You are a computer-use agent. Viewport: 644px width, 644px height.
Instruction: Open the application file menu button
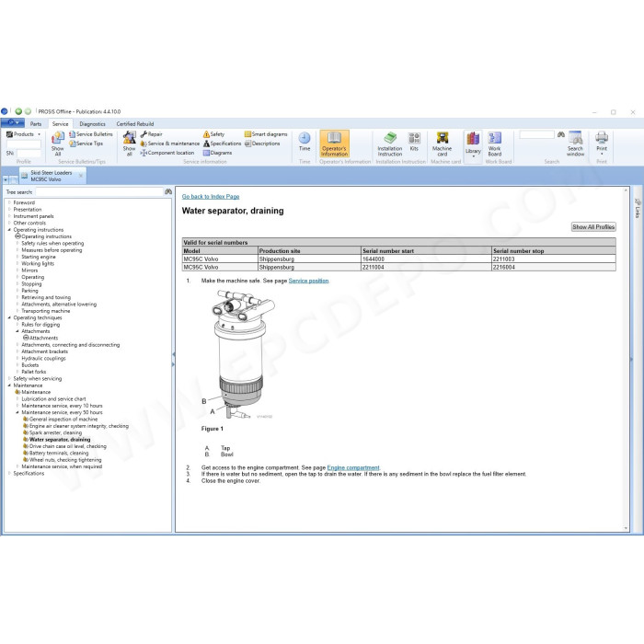pyautogui.click(x=13, y=122)
